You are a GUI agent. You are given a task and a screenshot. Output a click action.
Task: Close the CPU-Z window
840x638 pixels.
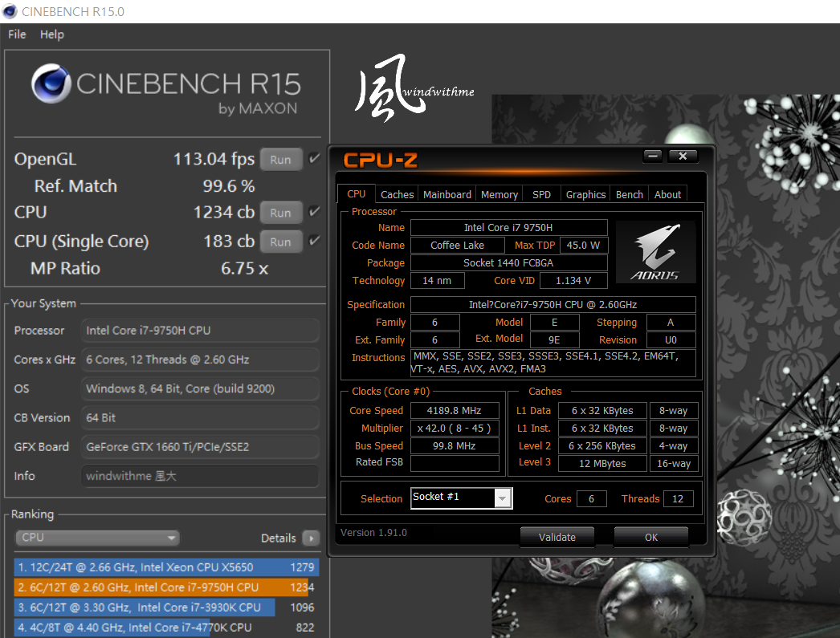[683, 156]
